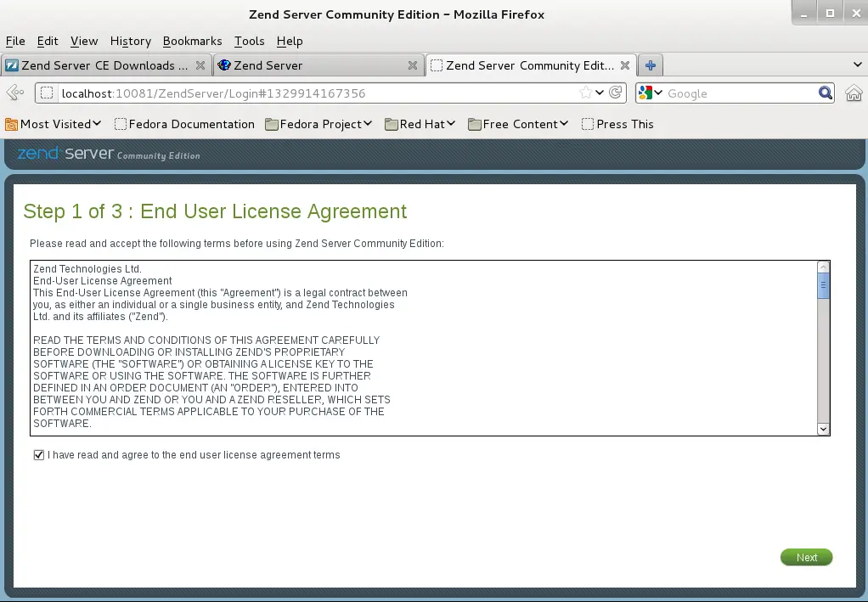This screenshot has height=602, width=868.
Task: Close the Zend Server Community Edit... tab
Action: point(625,65)
